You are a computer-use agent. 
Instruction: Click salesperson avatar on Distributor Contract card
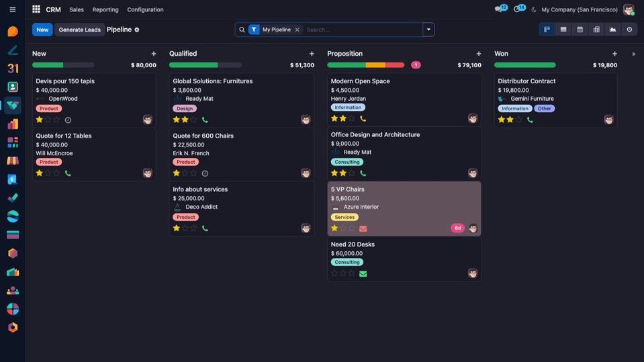[x=608, y=120]
